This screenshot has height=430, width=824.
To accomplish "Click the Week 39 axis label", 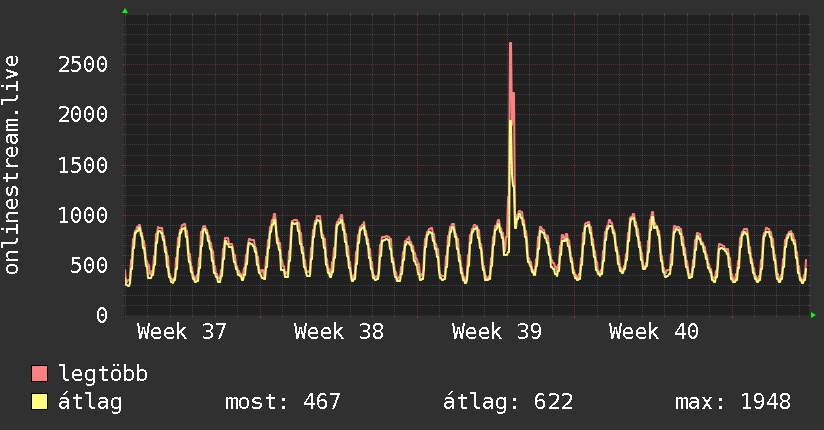I will (x=497, y=332).
